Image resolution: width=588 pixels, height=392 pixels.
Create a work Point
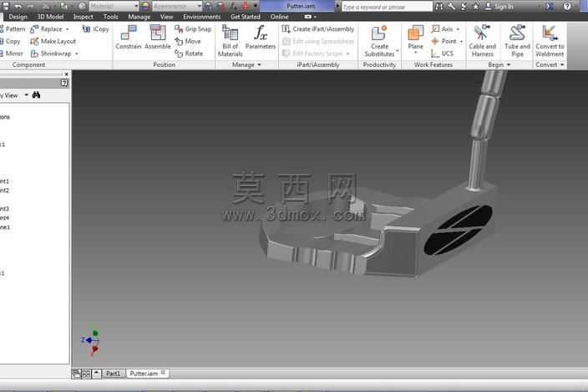click(x=444, y=41)
